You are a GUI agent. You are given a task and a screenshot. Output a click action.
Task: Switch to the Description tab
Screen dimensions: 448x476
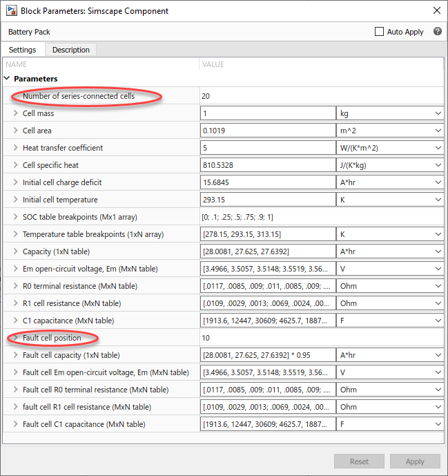71,50
